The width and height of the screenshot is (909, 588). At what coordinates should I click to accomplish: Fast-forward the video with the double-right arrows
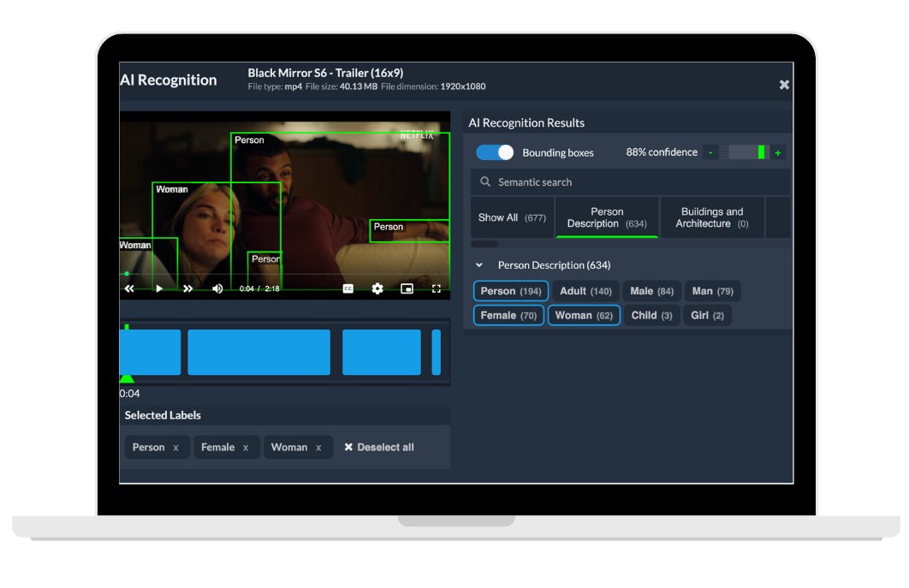coord(187,288)
